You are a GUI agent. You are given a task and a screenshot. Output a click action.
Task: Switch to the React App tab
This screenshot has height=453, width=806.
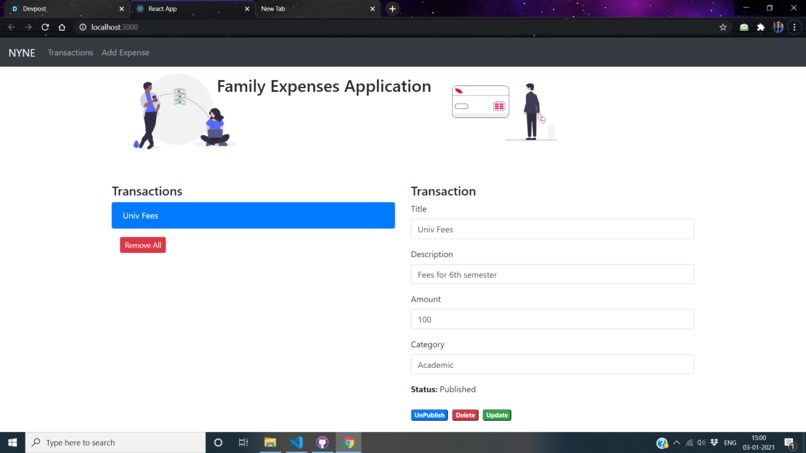point(191,9)
